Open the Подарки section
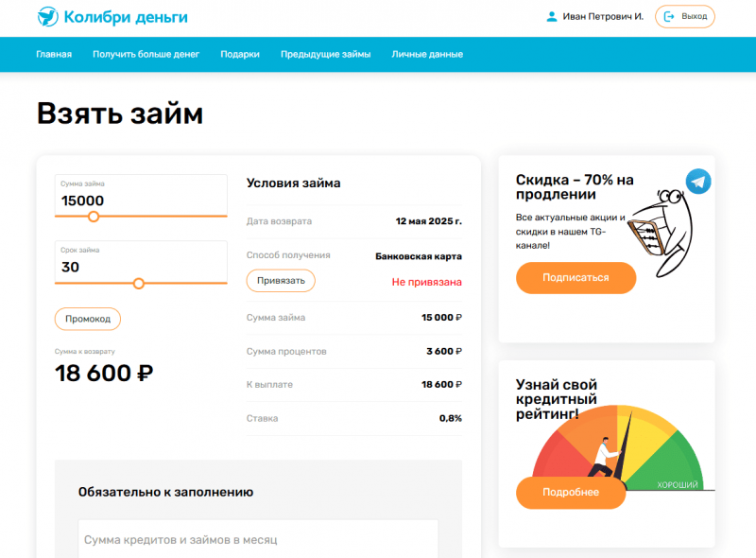 coord(241,55)
